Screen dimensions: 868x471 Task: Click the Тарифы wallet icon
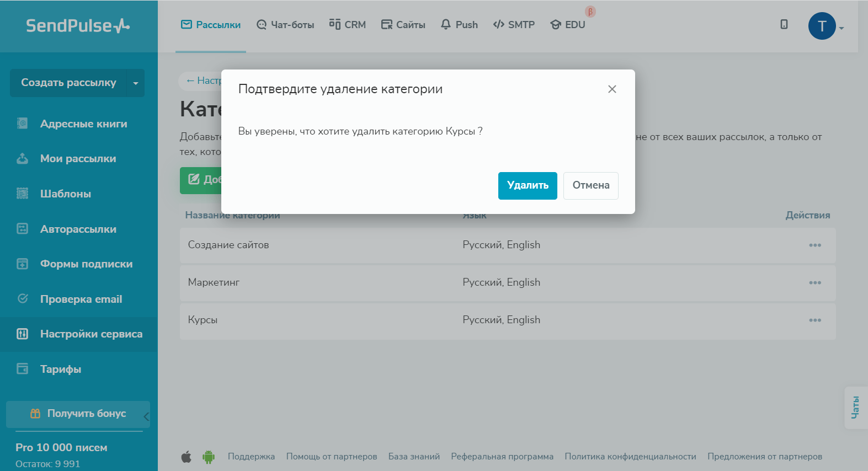pyautogui.click(x=23, y=369)
